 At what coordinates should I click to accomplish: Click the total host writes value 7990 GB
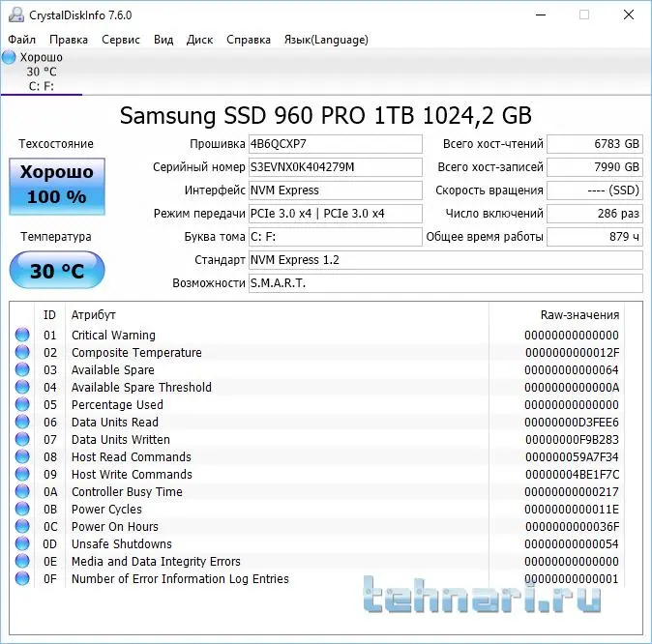pos(595,167)
